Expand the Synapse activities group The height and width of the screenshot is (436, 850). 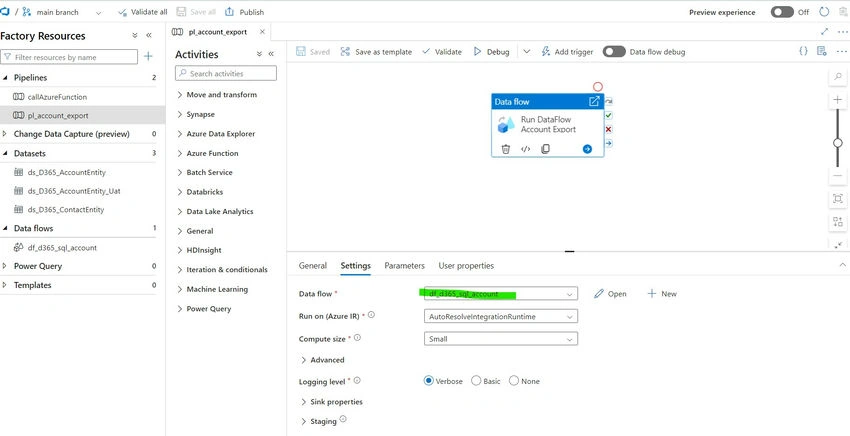coord(196,114)
